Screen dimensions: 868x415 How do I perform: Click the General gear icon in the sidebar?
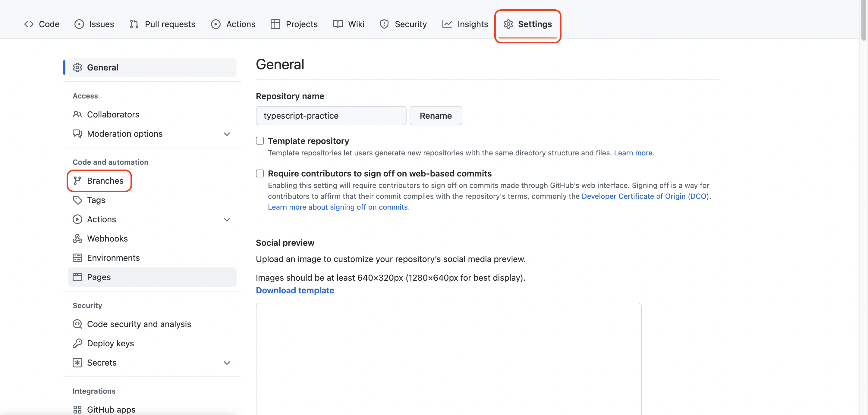77,67
